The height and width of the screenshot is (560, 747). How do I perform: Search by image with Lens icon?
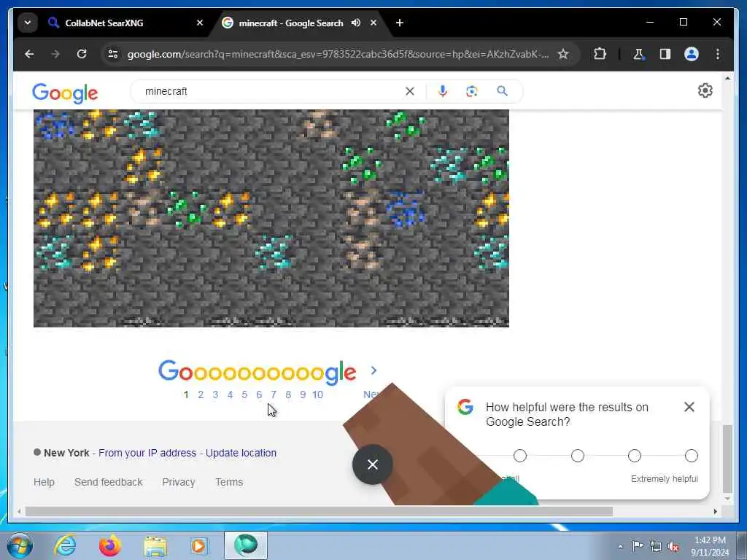[472, 91]
